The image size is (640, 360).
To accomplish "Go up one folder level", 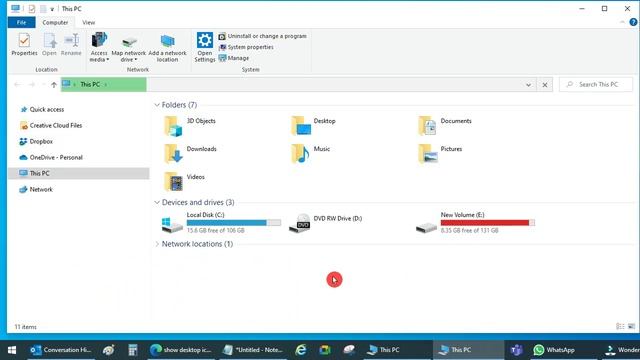I will pos(54,85).
